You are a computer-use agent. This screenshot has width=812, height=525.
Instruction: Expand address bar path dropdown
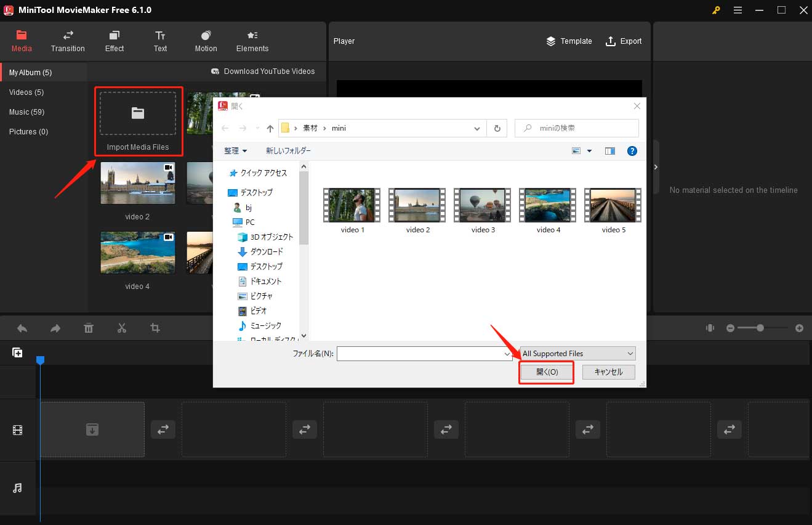477,128
